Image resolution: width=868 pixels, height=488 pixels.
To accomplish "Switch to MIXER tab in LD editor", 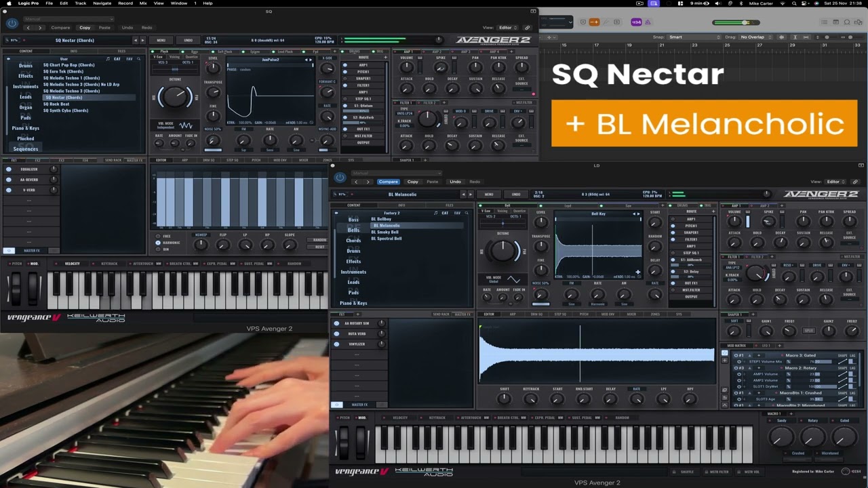I will [x=631, y=314].
